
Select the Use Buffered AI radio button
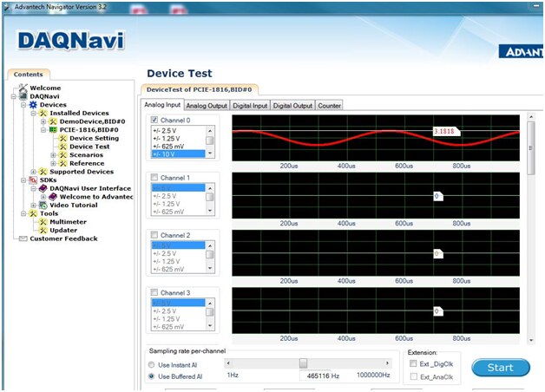point(152,376)
